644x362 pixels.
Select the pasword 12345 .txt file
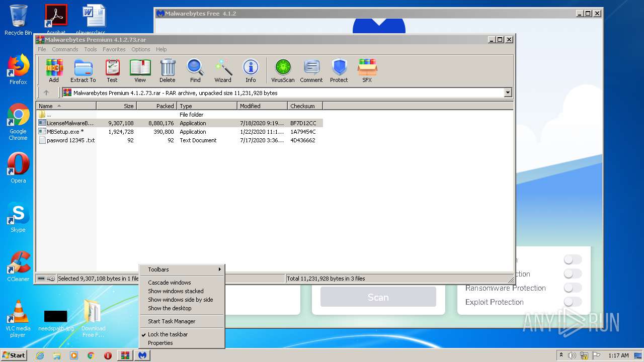coord(180,140)
